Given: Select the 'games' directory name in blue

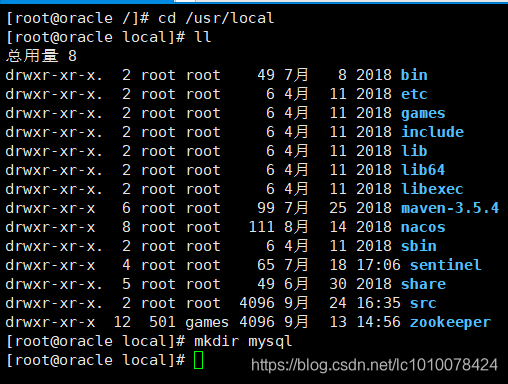Looking at the screenshot, I should (423, 114).
